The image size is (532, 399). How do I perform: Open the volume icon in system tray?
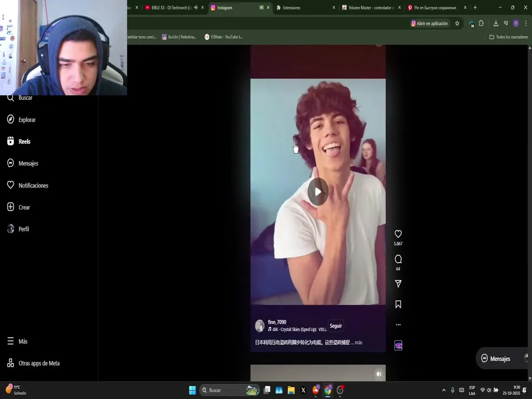click(489, 390)
